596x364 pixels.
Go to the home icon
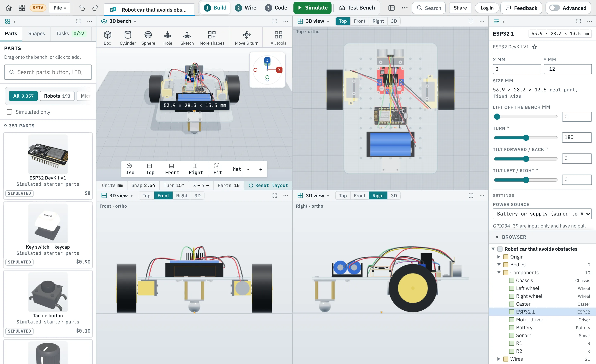(9, 8)
